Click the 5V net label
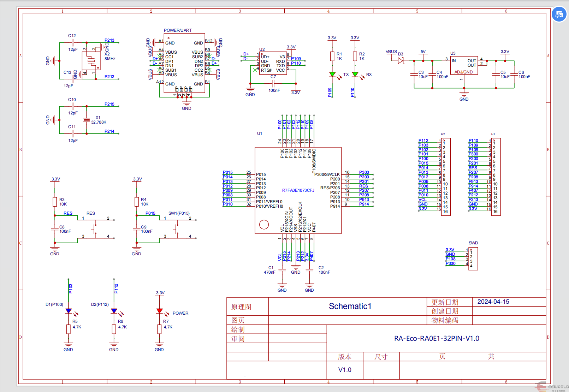 [423, 52]
